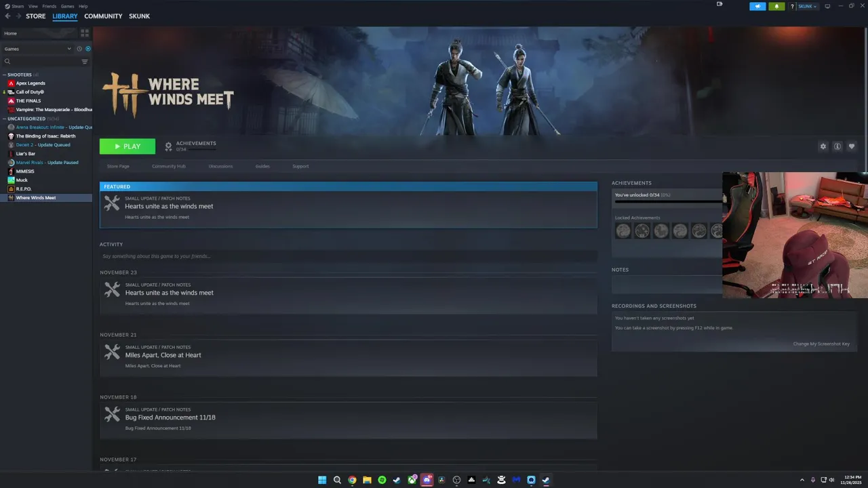Click the Muck game icon

point(11,180)
